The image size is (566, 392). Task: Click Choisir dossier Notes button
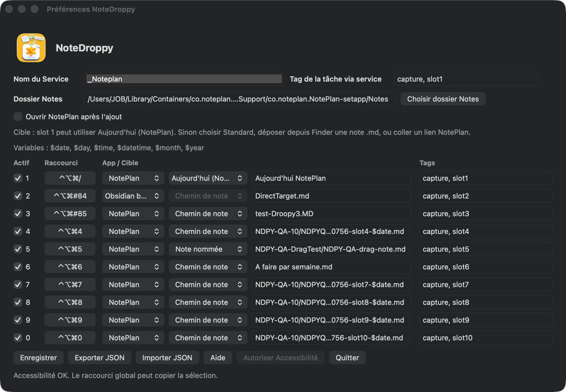click(x=443, y=99)
